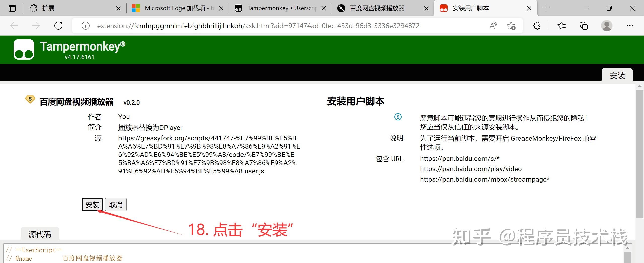Click the blue info icon near warning
Screen dimensions: 644x263
tap(398, 117)
